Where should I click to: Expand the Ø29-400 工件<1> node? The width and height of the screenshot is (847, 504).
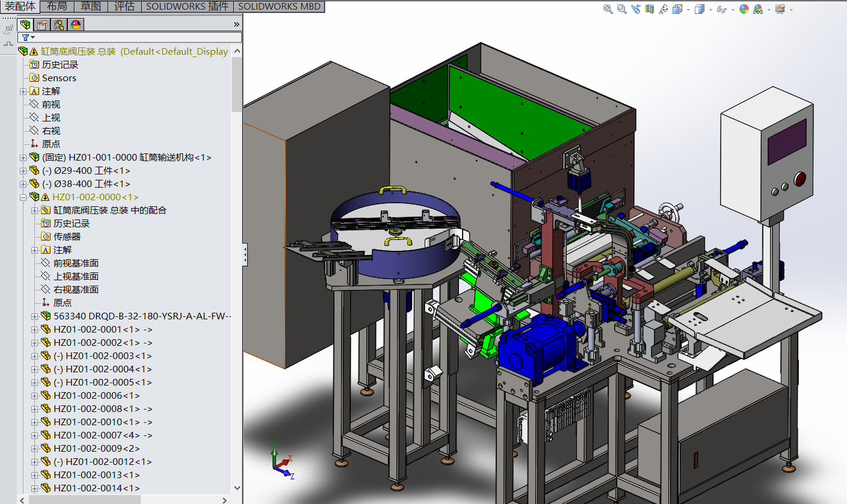(x=23, y=171)
